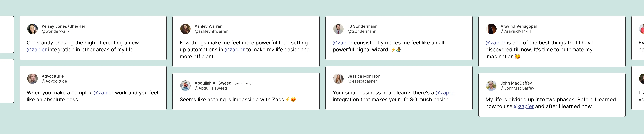Click the @jessicacasner handle
644x134 pixels.
click(362, 81)
